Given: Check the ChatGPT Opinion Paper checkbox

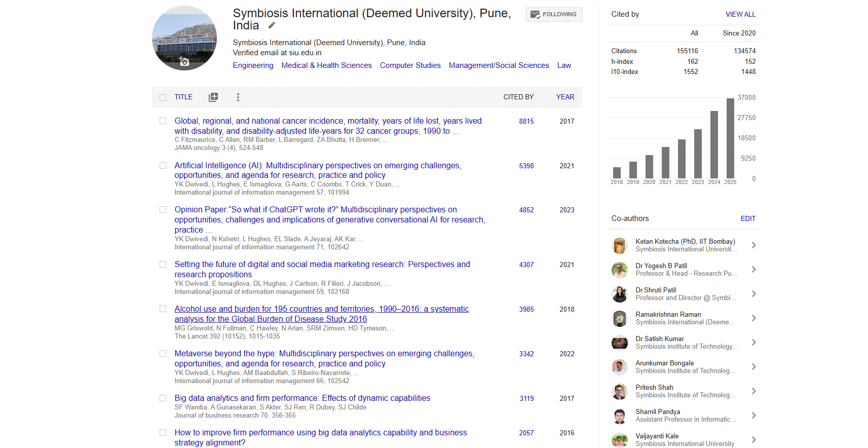Looking at the screenshot, I should pyautogui.click(x=163, y=210).
